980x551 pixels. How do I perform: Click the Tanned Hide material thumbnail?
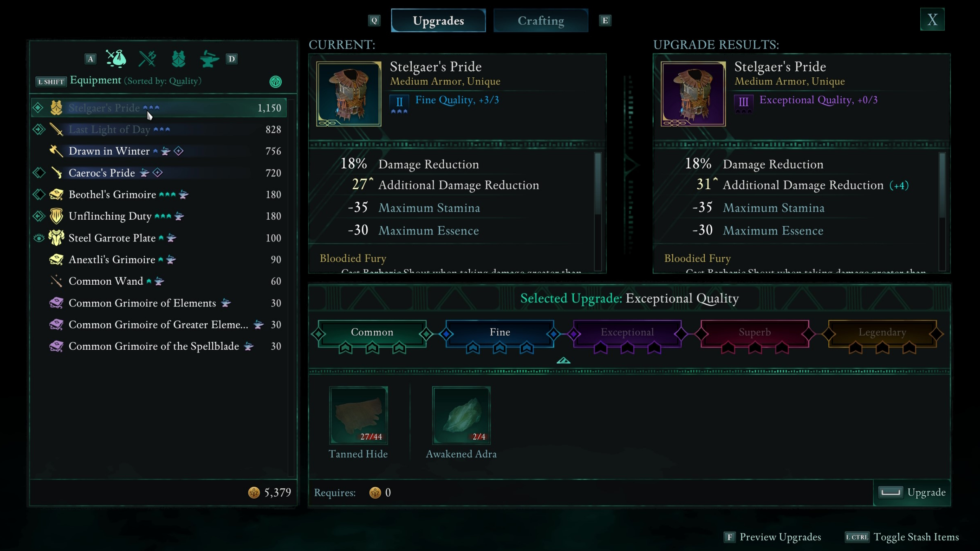click(x=358, y=414)
